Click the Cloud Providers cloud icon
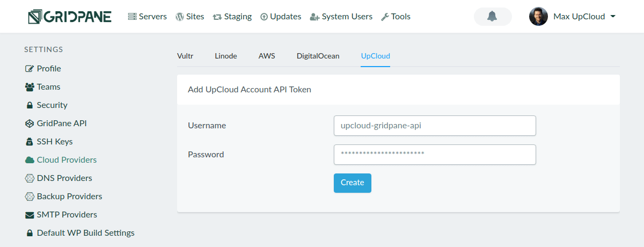The image size is (644, 247). point(30,160)
